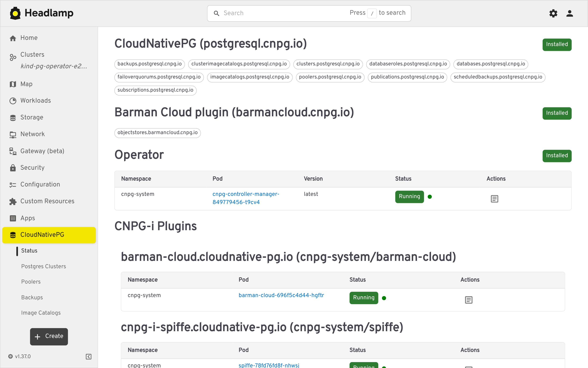Click the poolers.postgresql.cnpg.io chip
Viewport: 588px width, 368px height.
click(330, 77)
